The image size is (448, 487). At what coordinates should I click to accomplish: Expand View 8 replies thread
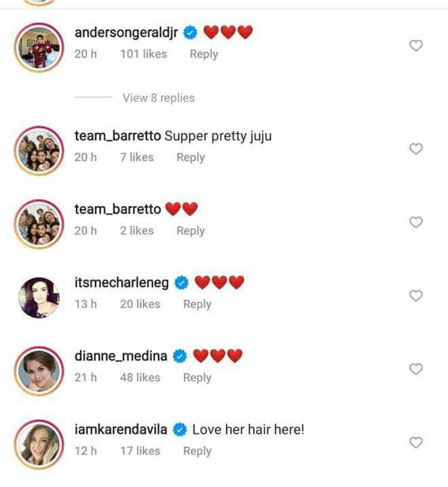pyautogui.click(x=158, y=98)
